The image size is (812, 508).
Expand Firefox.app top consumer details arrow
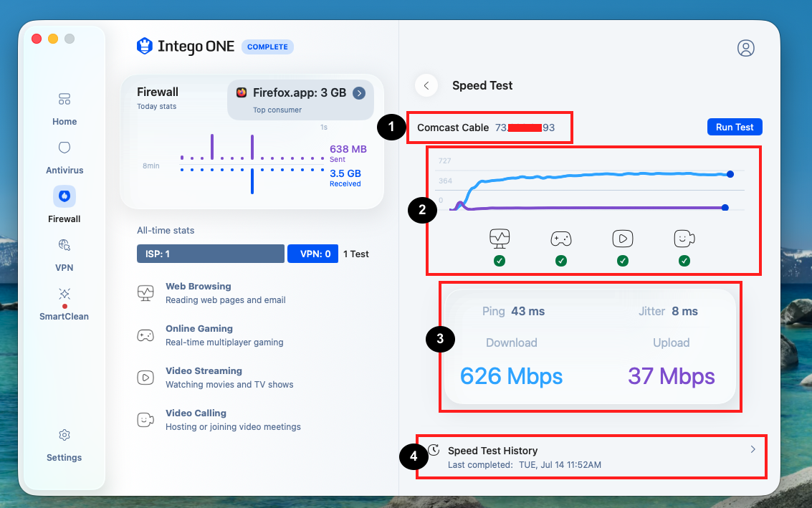(x=359, y=92)
